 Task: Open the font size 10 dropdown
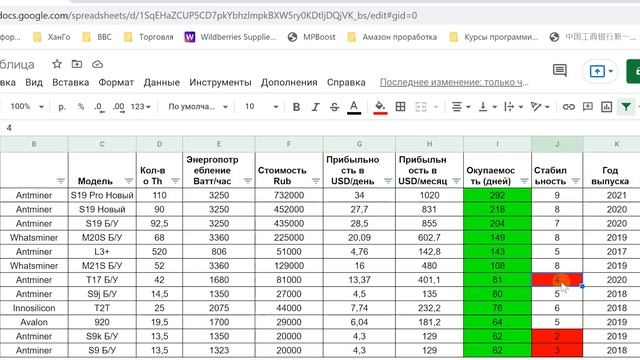[261, 107]
